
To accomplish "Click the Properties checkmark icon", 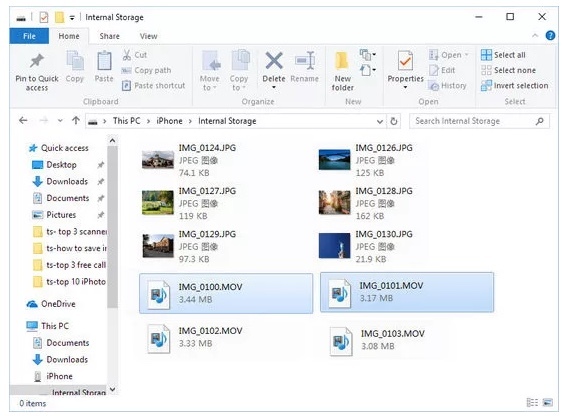I will click(x=405, y=60).
